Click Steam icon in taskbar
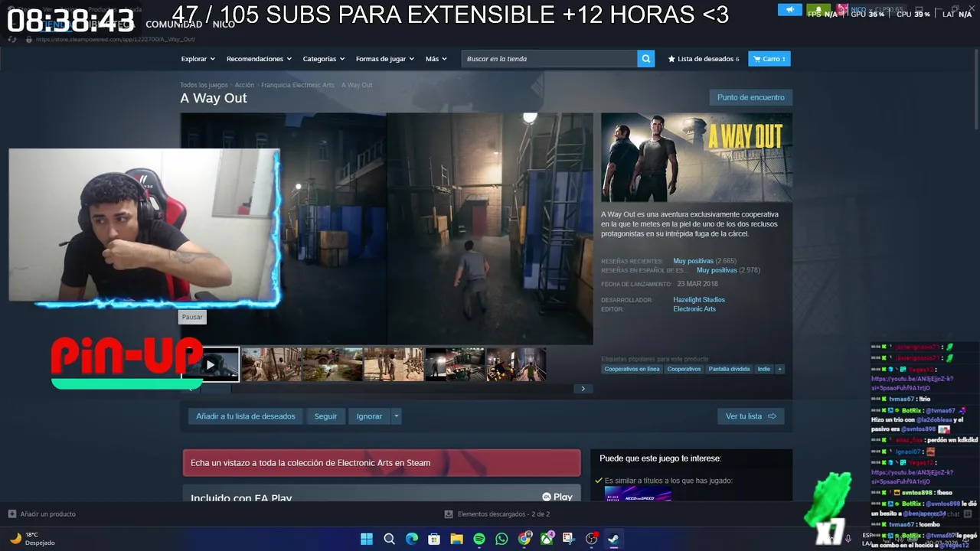 614,539
